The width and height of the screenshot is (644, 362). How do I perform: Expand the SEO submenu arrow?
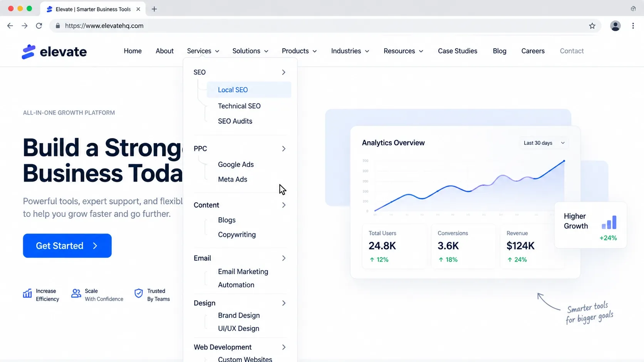point(283,72)
